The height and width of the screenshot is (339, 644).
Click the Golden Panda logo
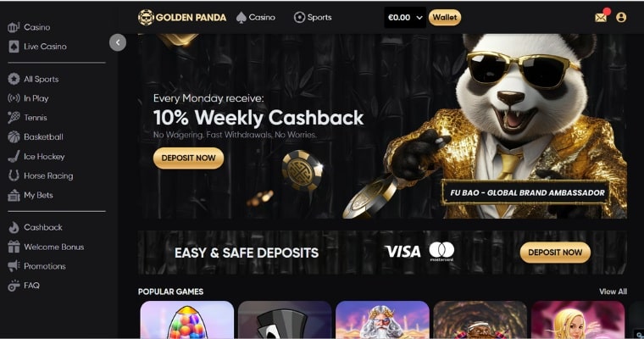click(x=182, y=17)
